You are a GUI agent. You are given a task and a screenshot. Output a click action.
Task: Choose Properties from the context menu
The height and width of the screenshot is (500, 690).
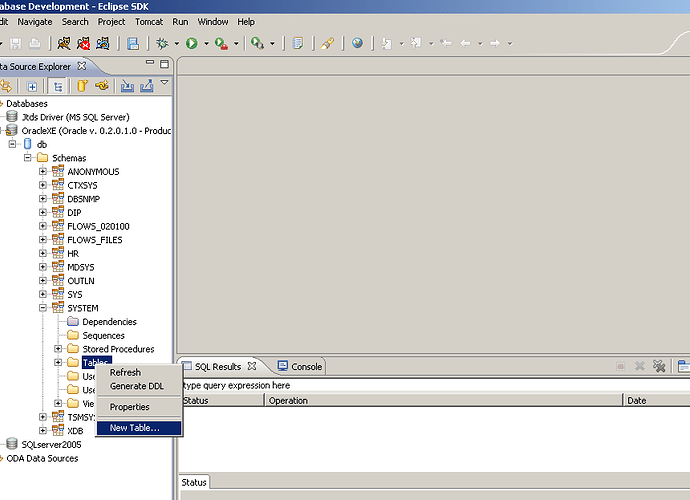(x=139, y=407)
